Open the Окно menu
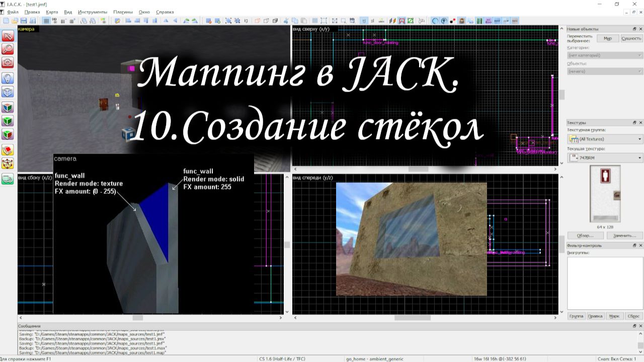The image size is (644, 362). tap(144, 12)
